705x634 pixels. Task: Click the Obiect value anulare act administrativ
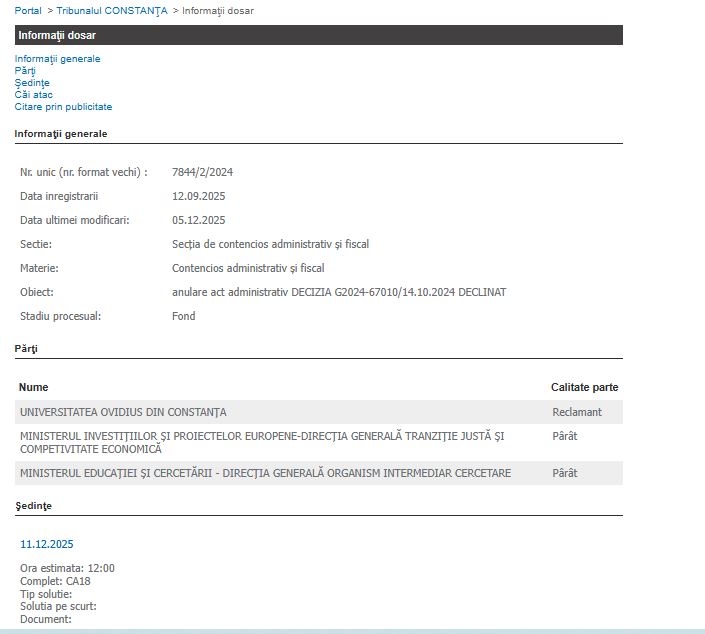[339, 292]
